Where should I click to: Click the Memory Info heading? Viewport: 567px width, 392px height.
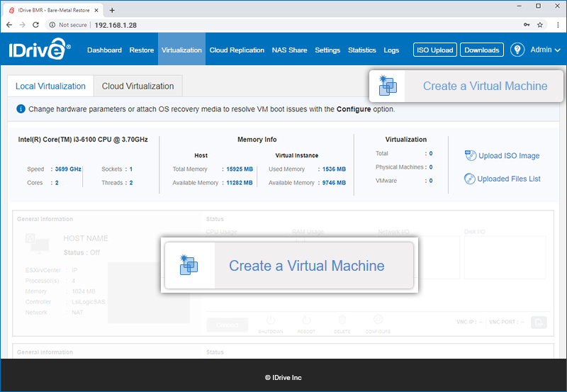(257, 139)
